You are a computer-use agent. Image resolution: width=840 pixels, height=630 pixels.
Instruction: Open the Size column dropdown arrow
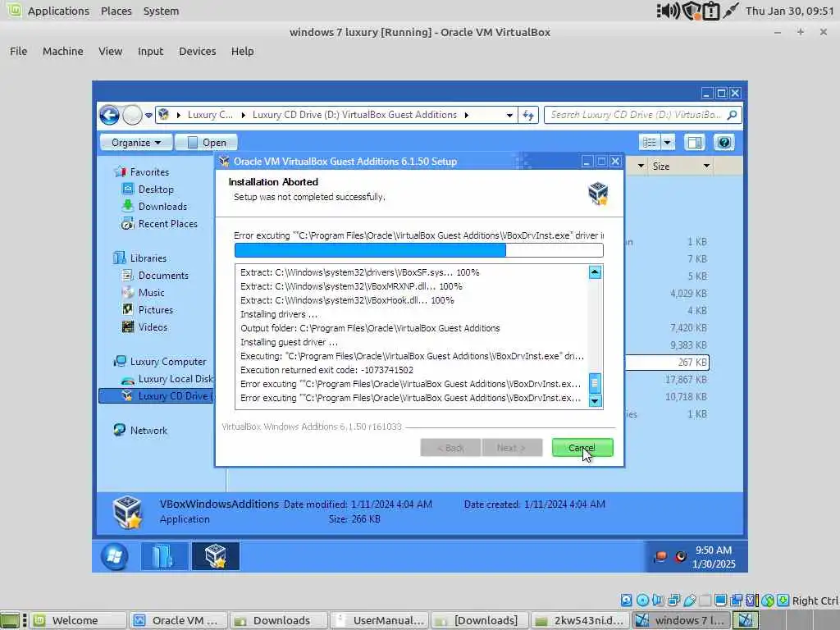706,166
